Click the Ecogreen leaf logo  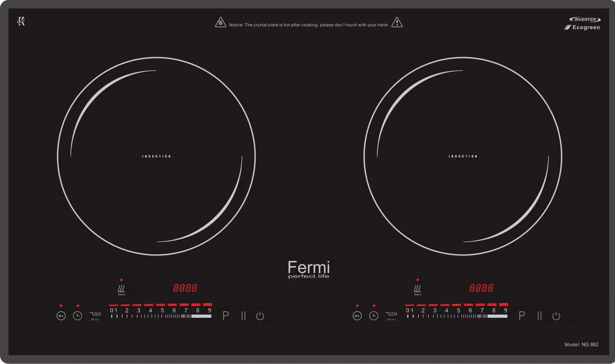coord(582,27)
